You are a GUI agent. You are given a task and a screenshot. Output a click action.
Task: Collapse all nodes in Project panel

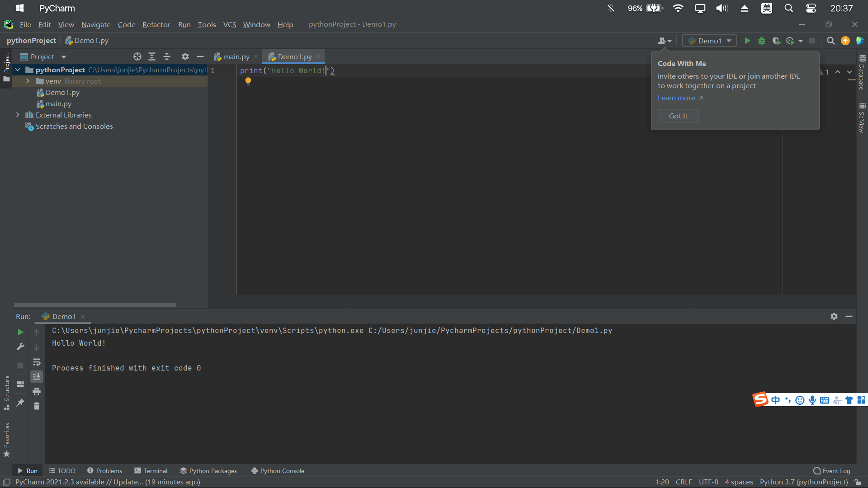coord(167,56)
